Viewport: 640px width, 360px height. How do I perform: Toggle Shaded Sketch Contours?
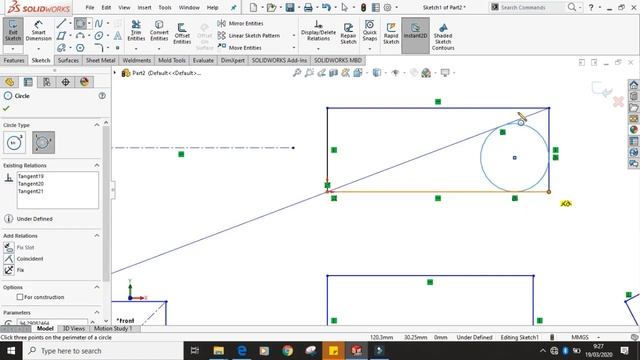tap(443, 37)
